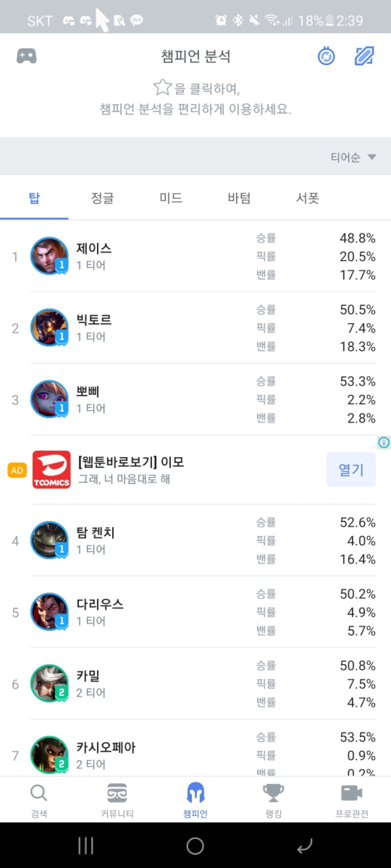
Task: Tap the ad info icon
Action: [384, 442]
